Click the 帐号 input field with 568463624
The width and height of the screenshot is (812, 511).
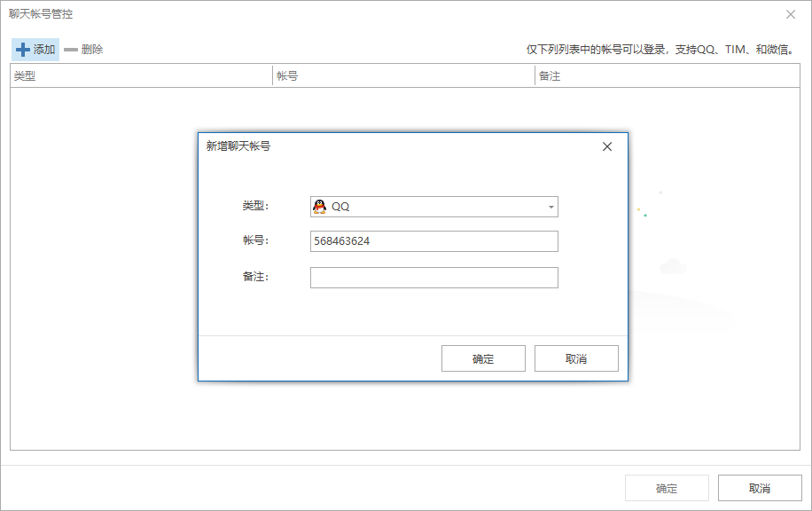tap(434, 241)
